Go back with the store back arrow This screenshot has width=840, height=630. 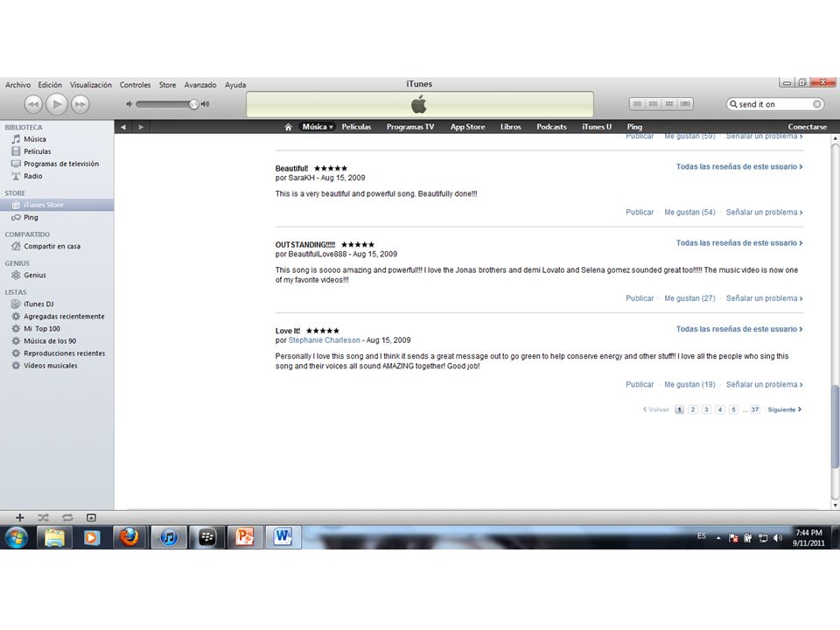coord(123,127)
